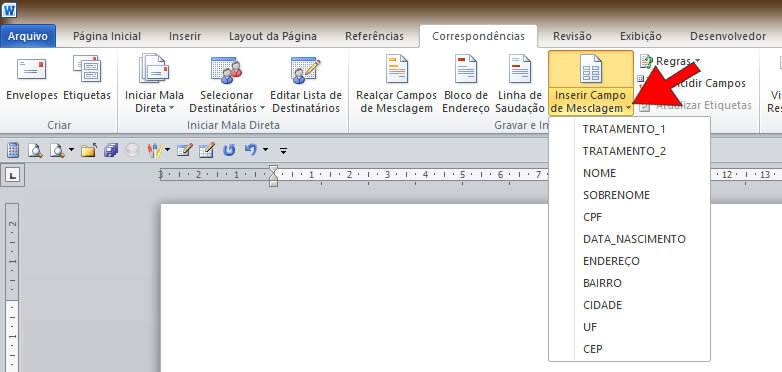The image size is (782, 372).
Task: Click the magnifier page icon next to calculator
Action: tap(35, 150)
